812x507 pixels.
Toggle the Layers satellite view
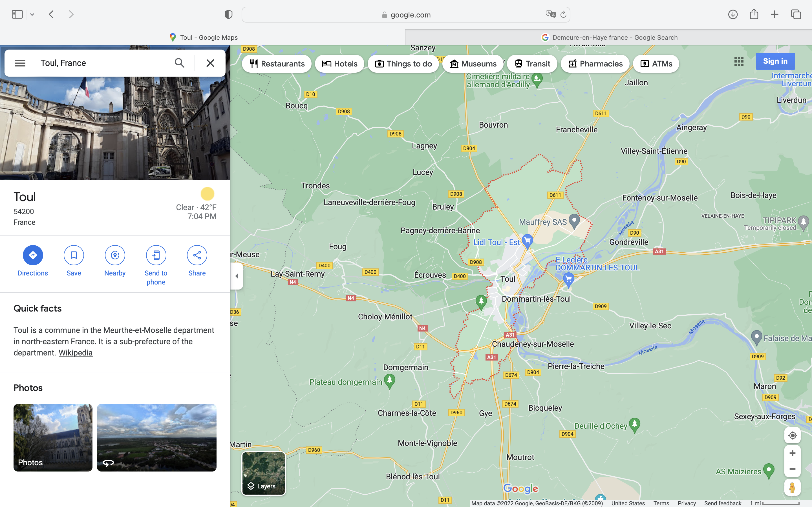click(x=263, y=473)
